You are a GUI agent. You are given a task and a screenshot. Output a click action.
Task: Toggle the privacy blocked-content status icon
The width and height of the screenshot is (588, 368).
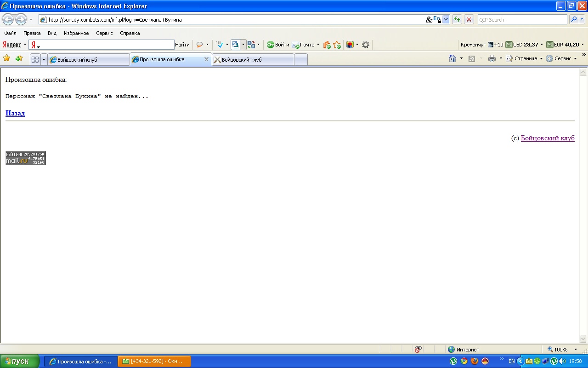[418, 350]
